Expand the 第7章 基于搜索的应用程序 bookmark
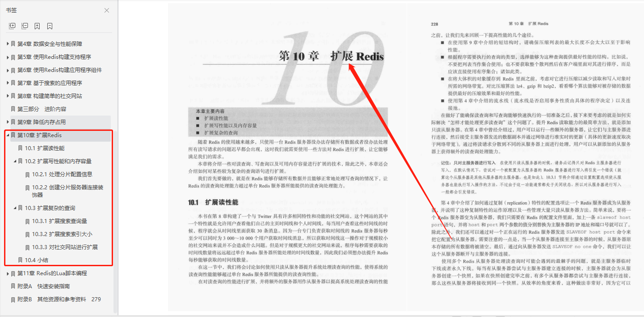 pyautogui.click(x=7, y=83)
